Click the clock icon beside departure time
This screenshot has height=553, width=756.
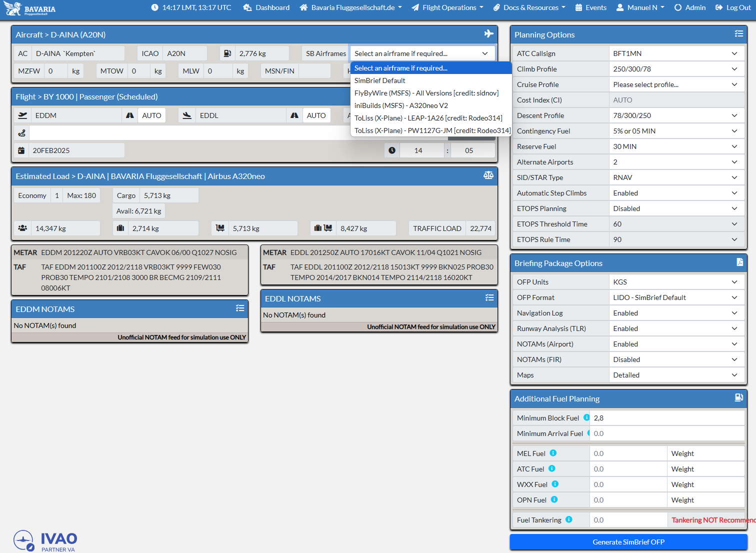click(x=392, y=150)
